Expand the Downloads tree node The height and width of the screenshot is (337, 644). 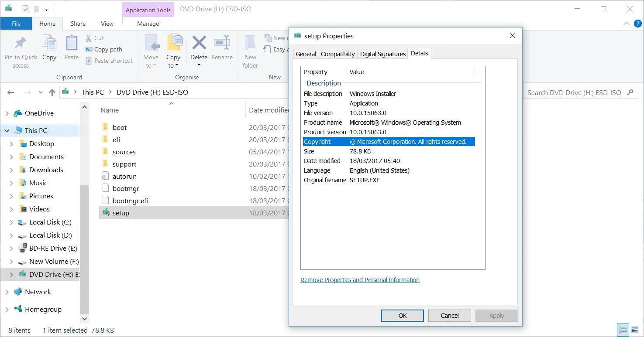click(12, 170)
